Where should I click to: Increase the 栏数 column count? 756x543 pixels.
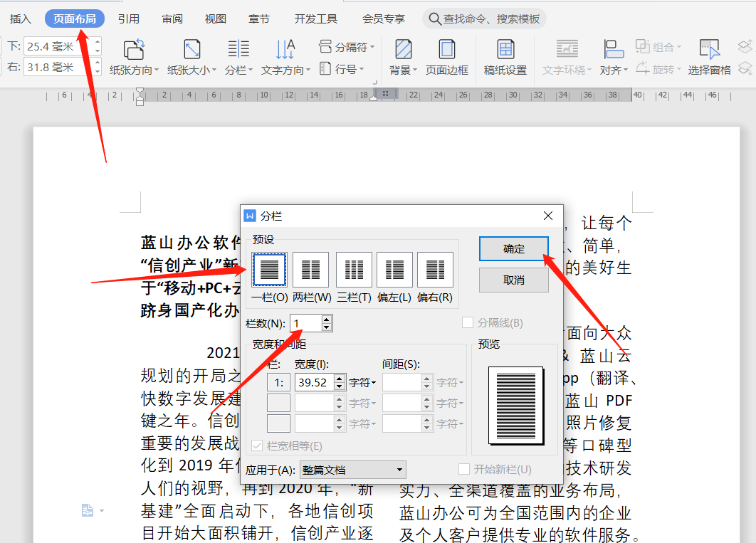(327, 319)
